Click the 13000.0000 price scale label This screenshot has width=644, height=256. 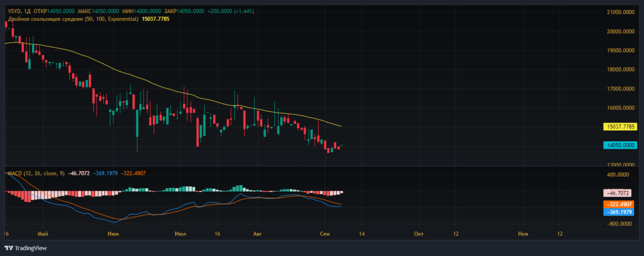tap(621, 164)
